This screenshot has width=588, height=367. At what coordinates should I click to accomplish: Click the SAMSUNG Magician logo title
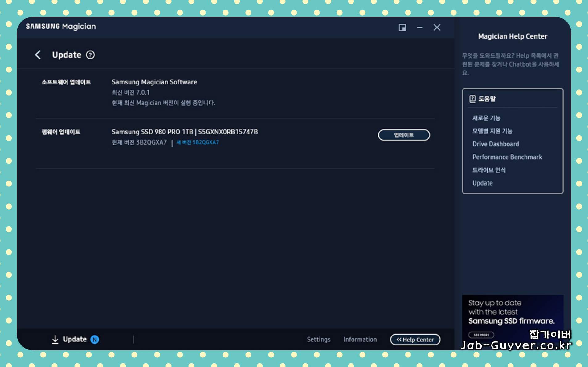click(x=61, y=27)
